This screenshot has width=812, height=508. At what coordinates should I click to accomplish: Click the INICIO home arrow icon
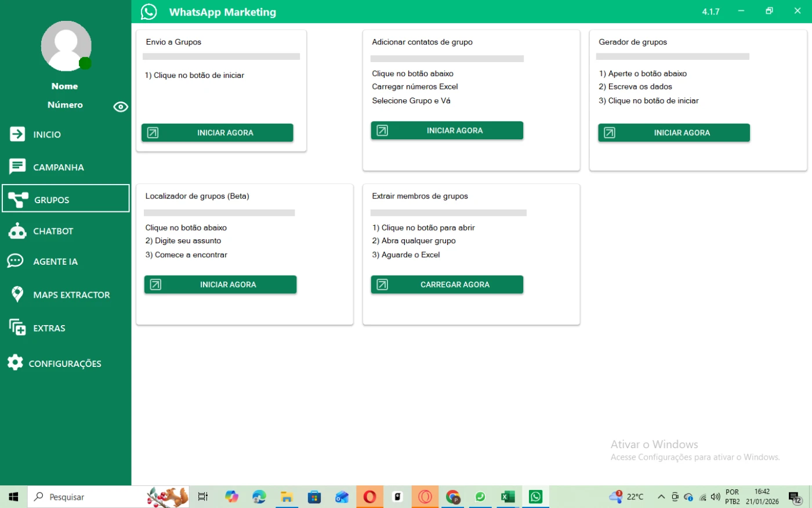(x=17, y=134)
